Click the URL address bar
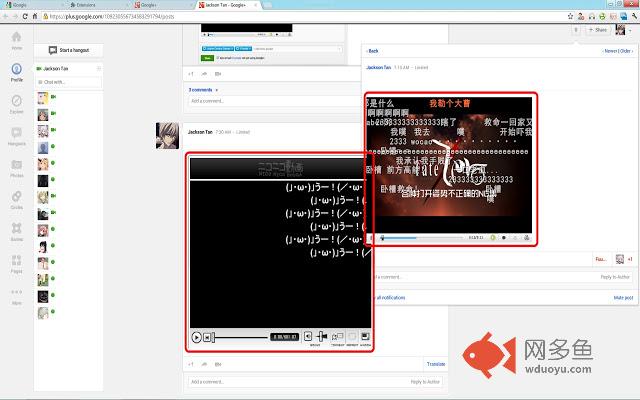The height and width of the screenshot is (400, 640). 302,16
